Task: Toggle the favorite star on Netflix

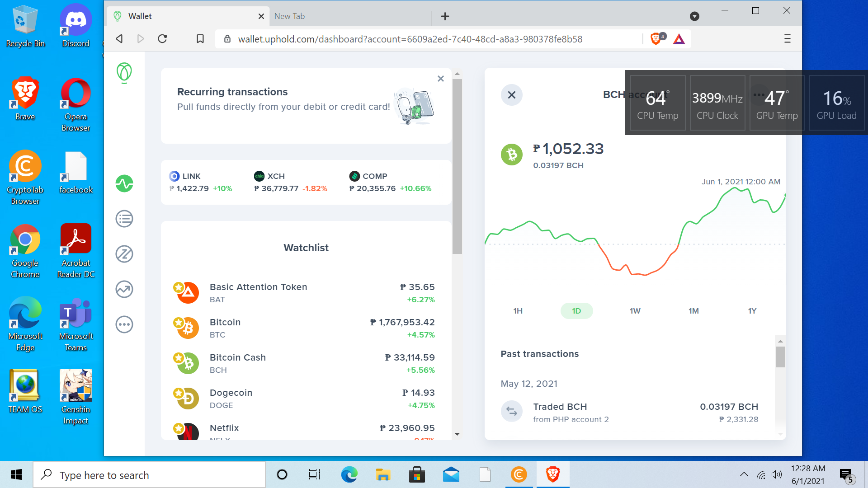Action: 179,428
